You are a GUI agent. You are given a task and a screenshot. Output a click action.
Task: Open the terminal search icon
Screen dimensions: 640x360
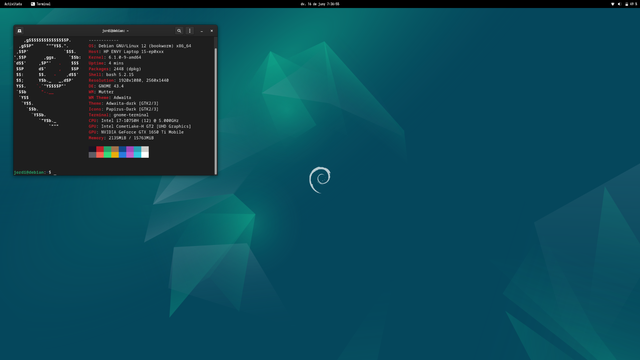coord(179,31)
